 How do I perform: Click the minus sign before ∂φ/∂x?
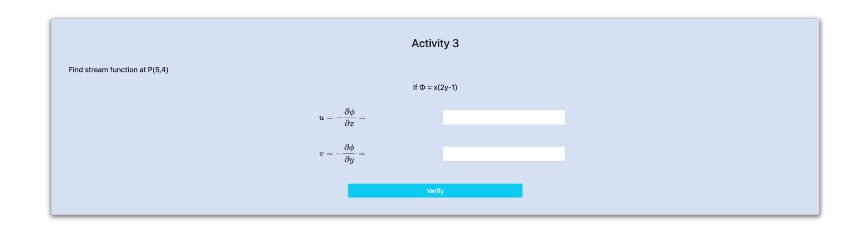pos(339,118)
